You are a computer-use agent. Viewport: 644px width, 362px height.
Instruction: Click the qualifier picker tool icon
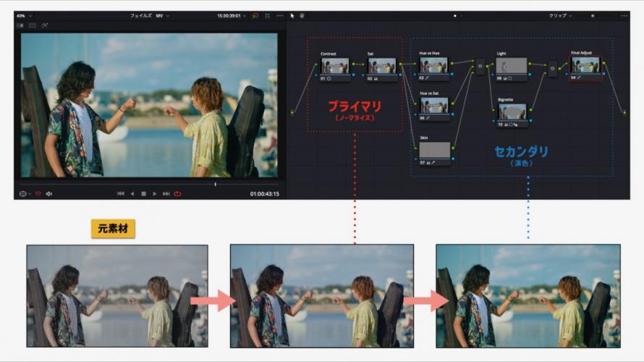click(22, 194)
